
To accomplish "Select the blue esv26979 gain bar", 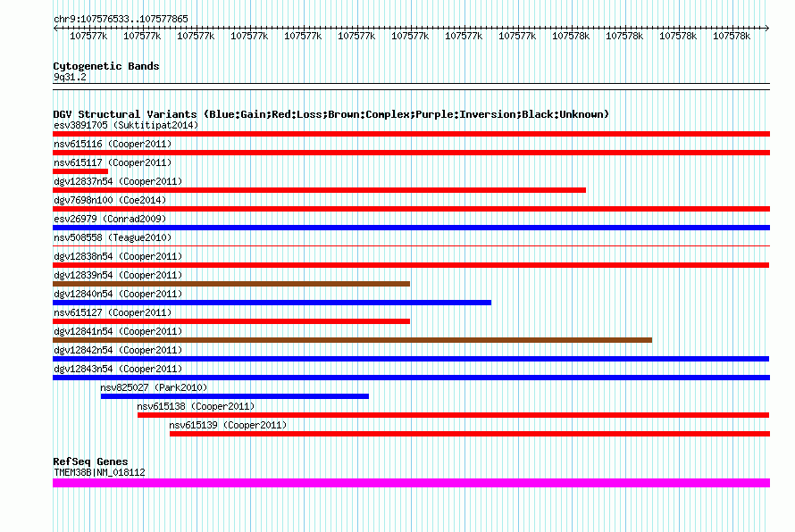I will 411,228.
